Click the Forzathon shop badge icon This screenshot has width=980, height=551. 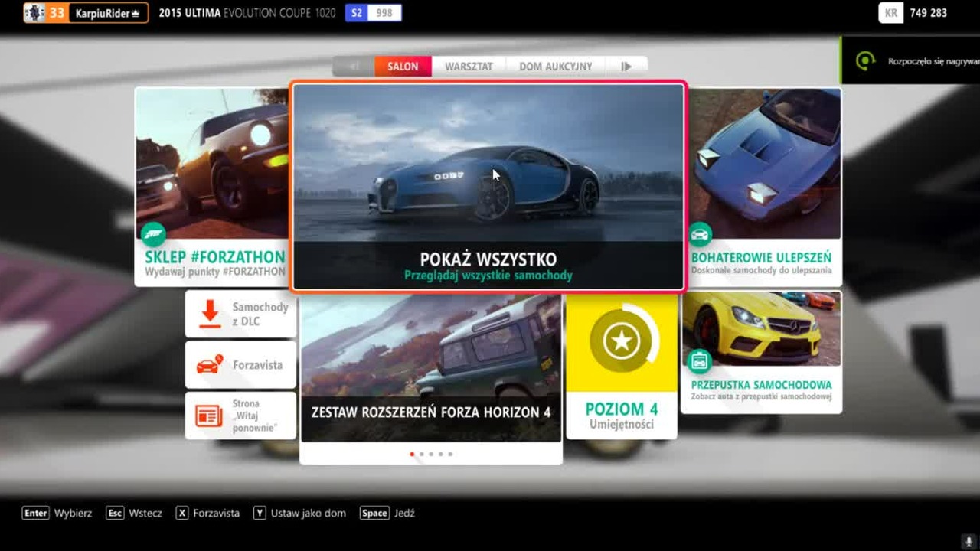click(153, 233)
